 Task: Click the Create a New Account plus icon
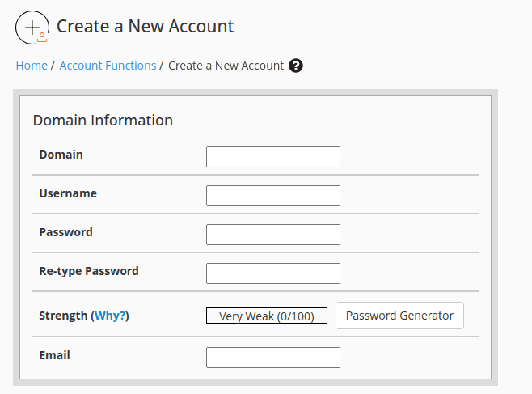32,27
